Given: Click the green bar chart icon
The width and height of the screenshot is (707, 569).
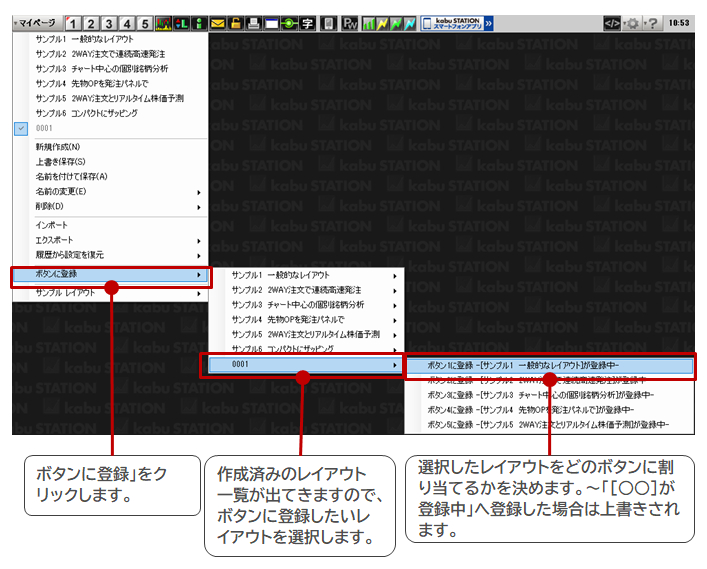Looking at the screenshot, I should [369, 23].
